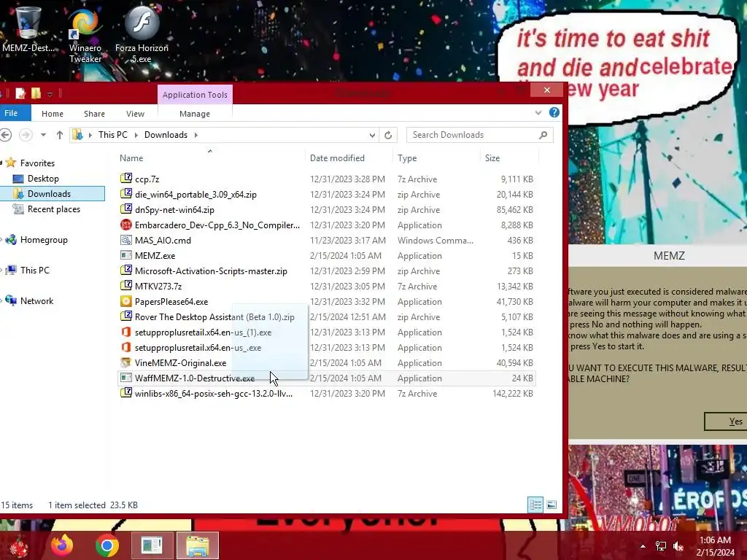The image size is (747, 560).
Task: Sort files by Name column
Action: [131, 158]
